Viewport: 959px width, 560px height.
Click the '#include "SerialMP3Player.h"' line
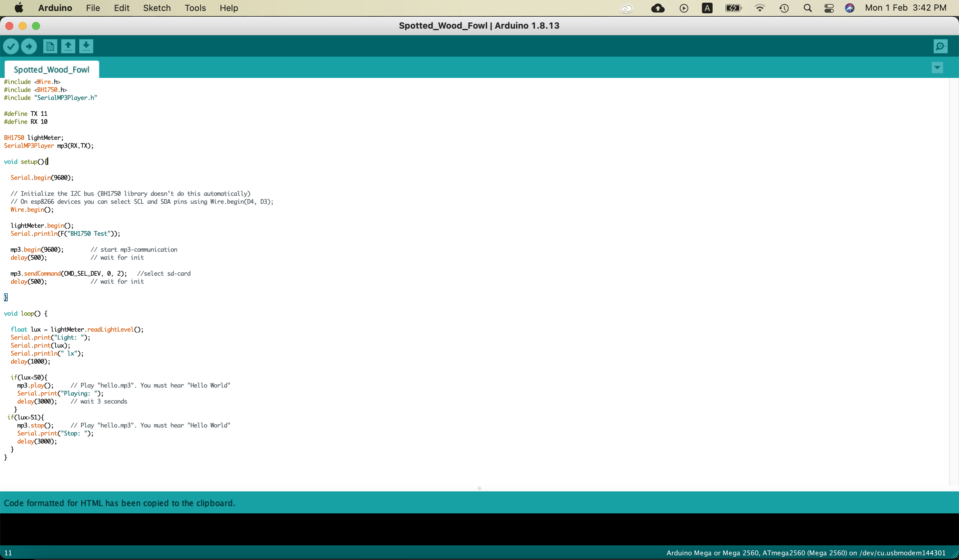[51, 98]
